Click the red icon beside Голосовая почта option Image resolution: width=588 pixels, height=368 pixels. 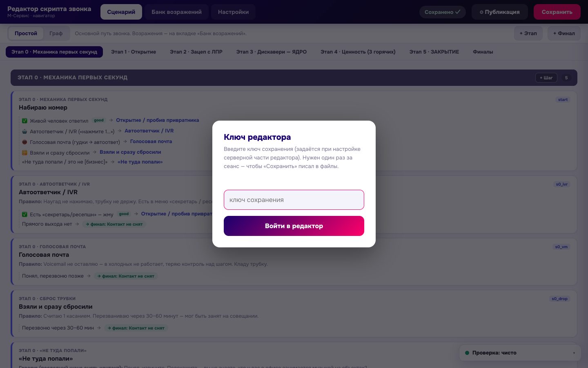coord(24,142)
